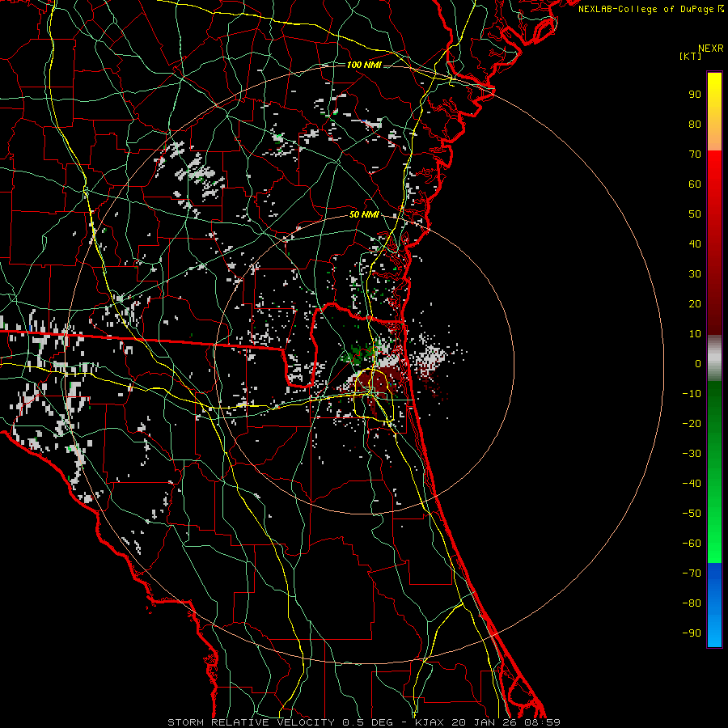728x728 pixels.
Task: Select the 40 value on velocity scale
Action: click(695, 244)
